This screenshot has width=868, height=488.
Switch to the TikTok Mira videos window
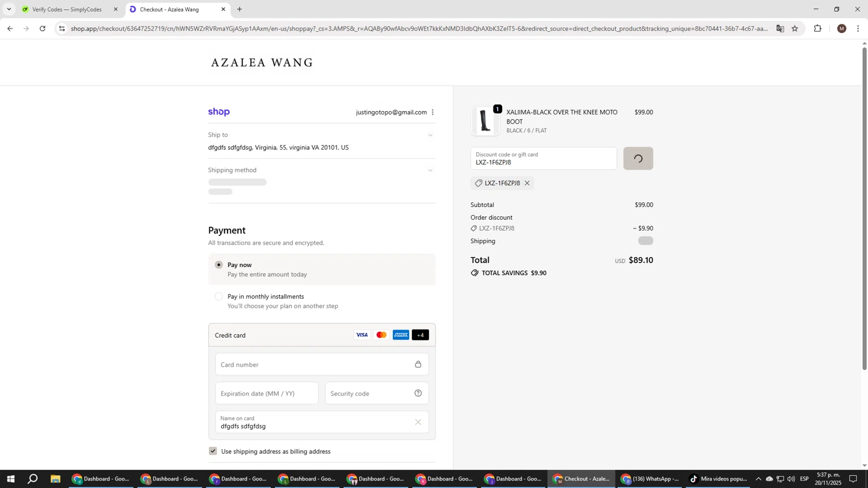tap(718, 479)
